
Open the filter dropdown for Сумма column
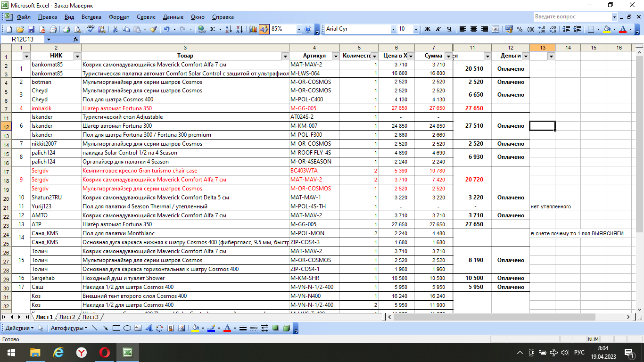(x=448, y=56)
